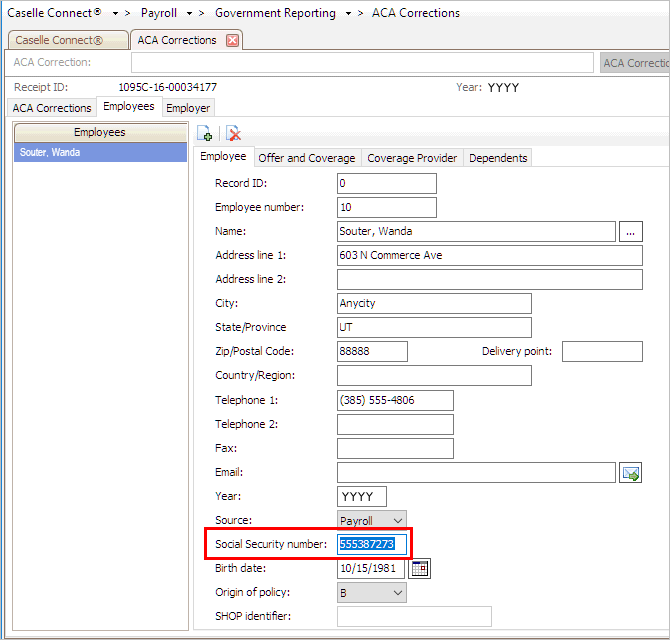This screenshot has width=670, height=640.
Task: Click the Telephone 1 field
Action: pos(395,400)
